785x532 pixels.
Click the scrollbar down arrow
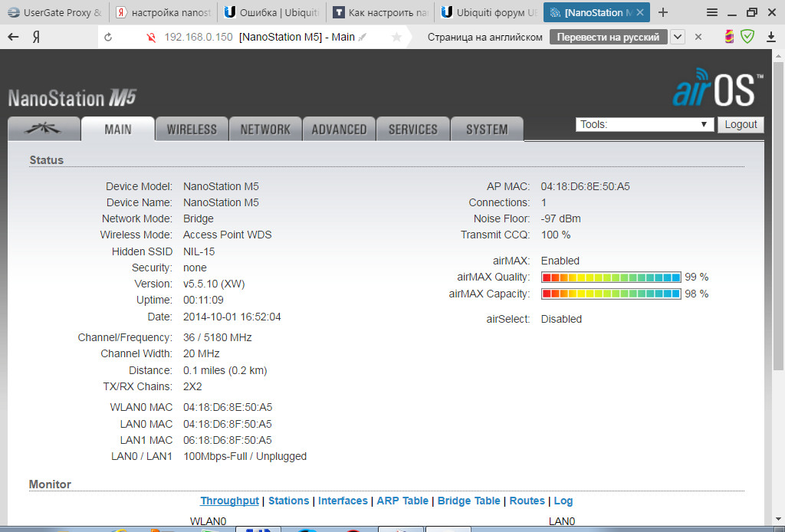tap(778, 519)
